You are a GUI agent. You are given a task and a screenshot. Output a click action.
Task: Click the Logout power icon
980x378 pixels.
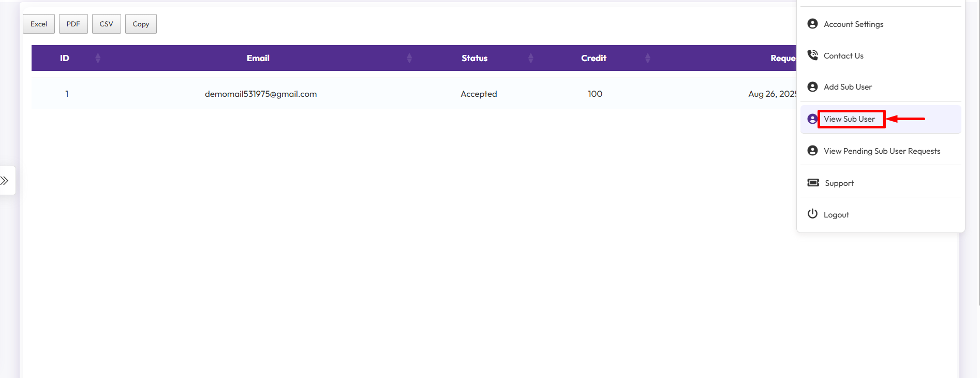pyautogui.click(x=812, y=214)
